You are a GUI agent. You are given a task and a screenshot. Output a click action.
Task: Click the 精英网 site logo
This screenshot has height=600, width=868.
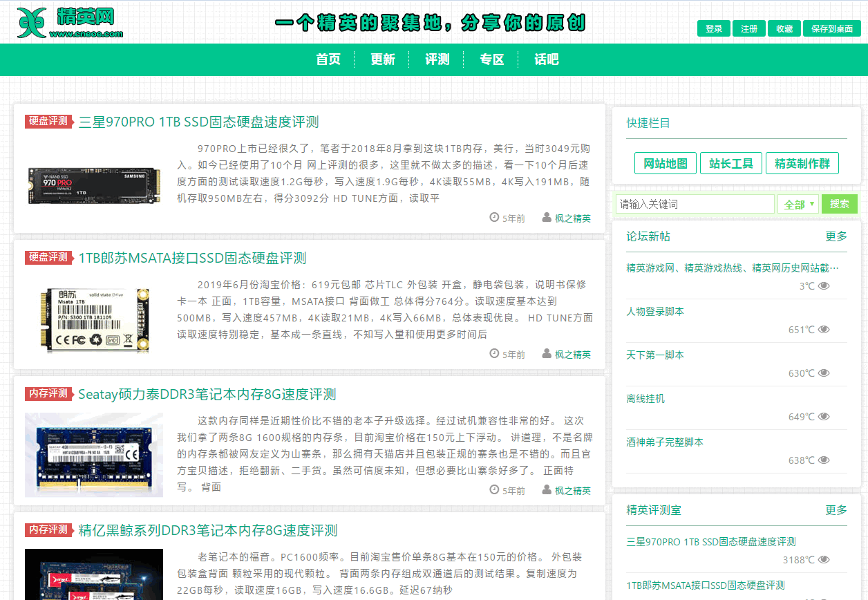point(70,23)
